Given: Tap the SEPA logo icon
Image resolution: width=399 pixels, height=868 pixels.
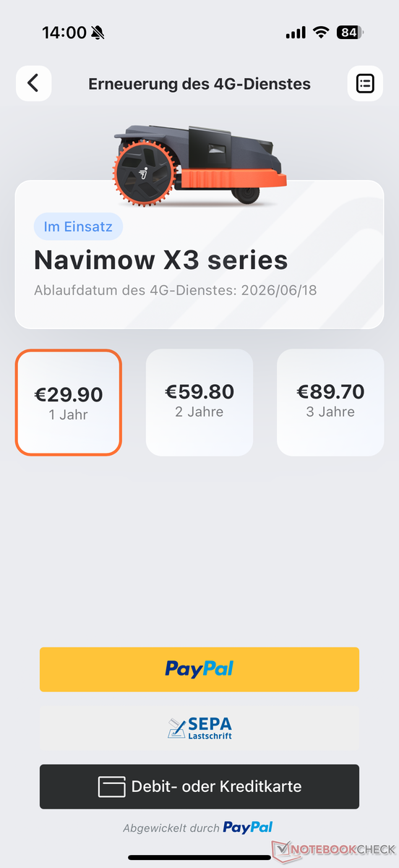Looking at the screenshot, I should (199, 728).
